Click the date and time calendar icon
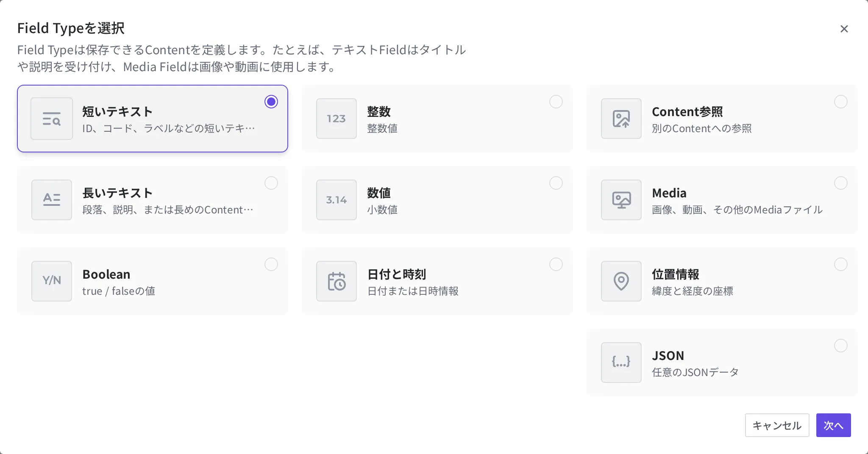 pyautogui.click(x=337, y=281)
